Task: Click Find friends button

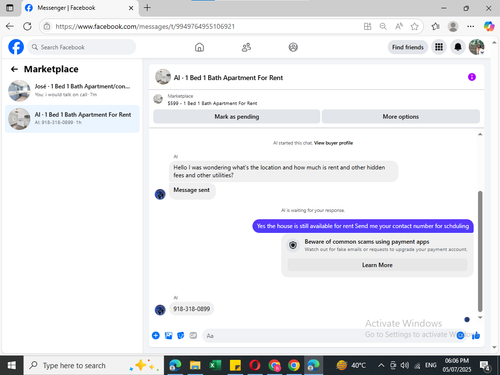Action: coord(408,47)
